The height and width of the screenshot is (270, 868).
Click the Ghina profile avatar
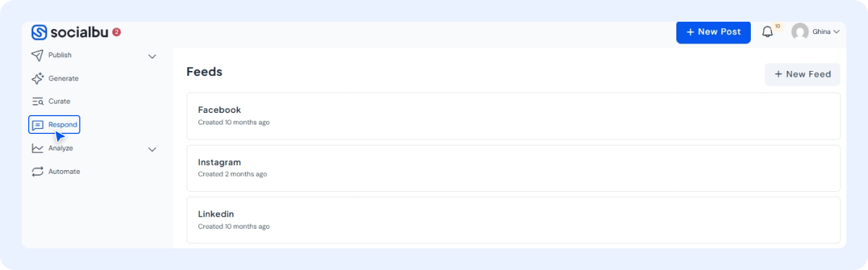[800, 32]
